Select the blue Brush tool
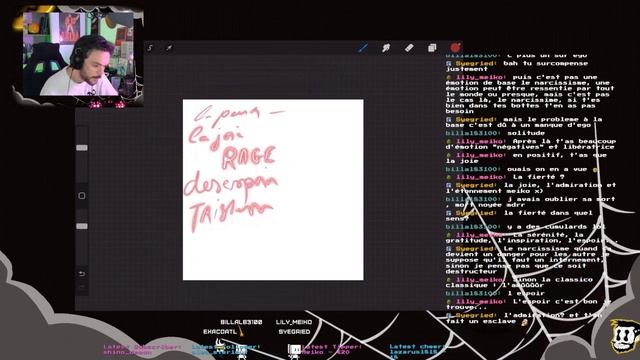The height and width of the screenshot is (360, 640). click(x=362, y=48)
